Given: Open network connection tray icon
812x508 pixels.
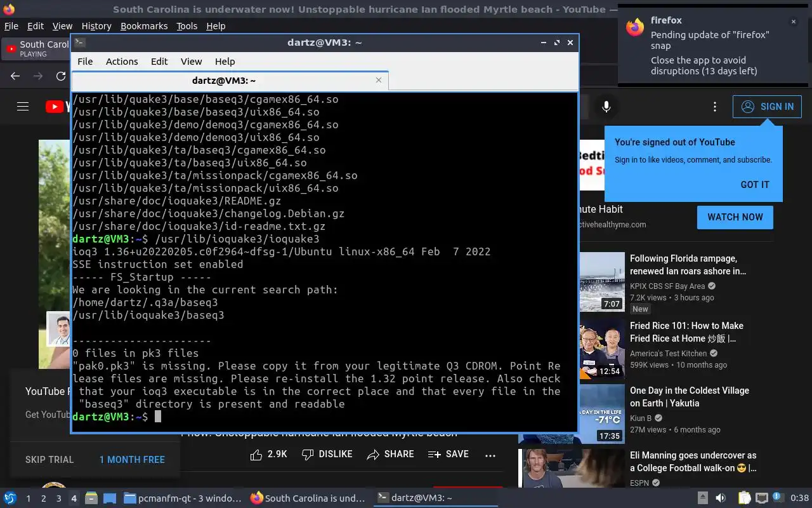Looking at the screenshot, I should pyautogui.click(x=762, y=498).
